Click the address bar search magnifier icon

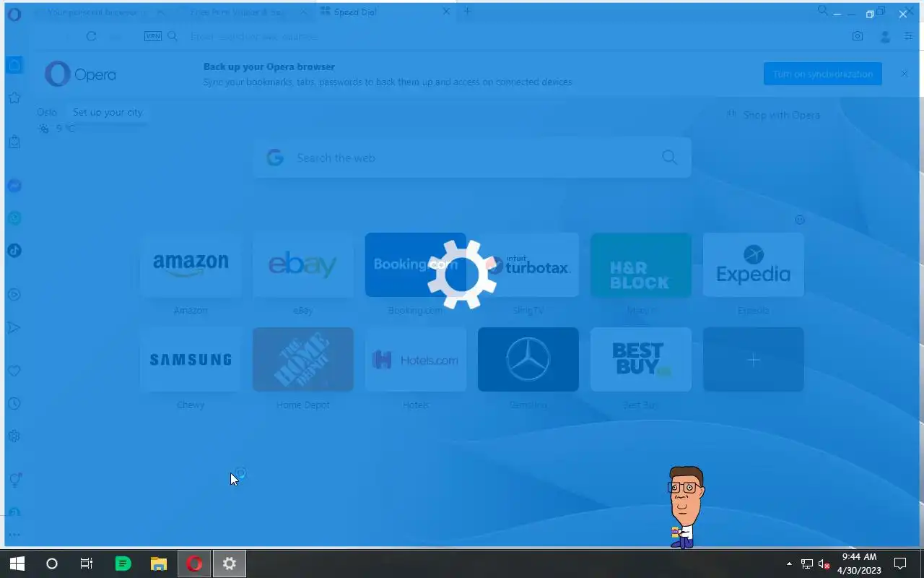173,36
